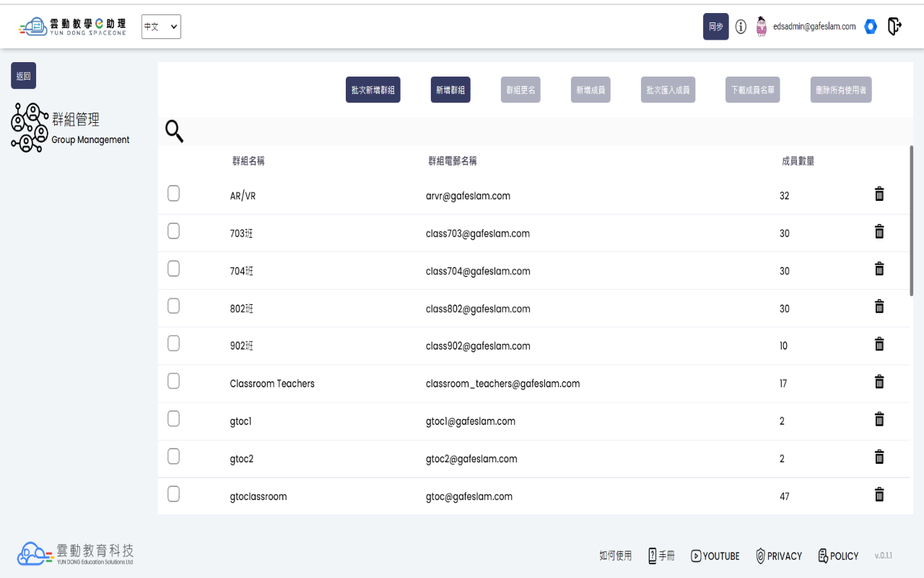924x578 pixels.
Task: Check the Classroom Teachers checkbox
Action: coord(173,381)
